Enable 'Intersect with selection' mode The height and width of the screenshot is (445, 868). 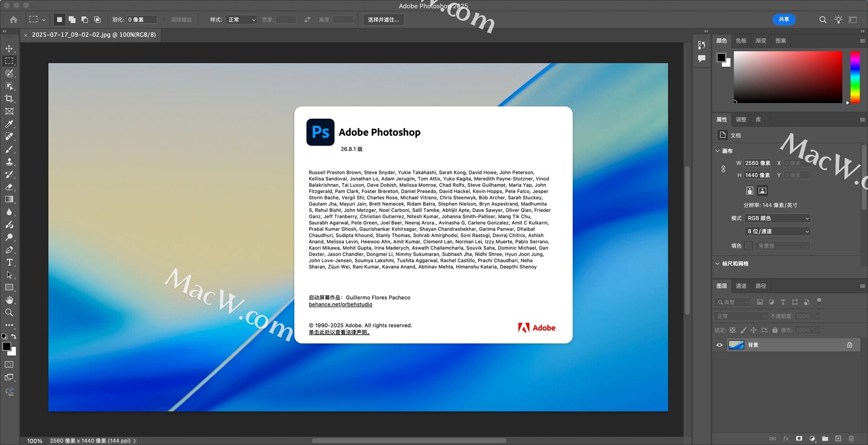click(97, 19)
